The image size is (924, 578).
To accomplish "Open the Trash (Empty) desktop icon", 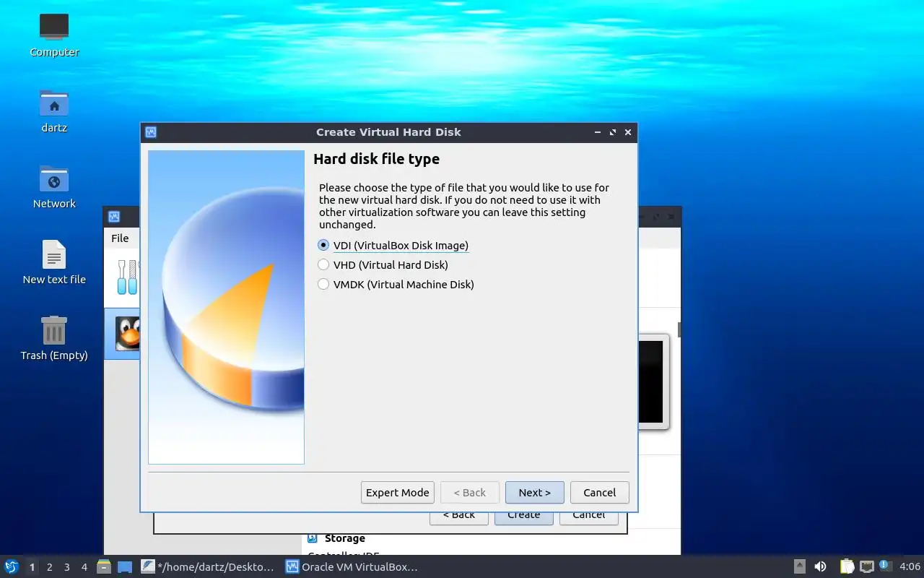I will pyautogui.click(x=54, y=339).
